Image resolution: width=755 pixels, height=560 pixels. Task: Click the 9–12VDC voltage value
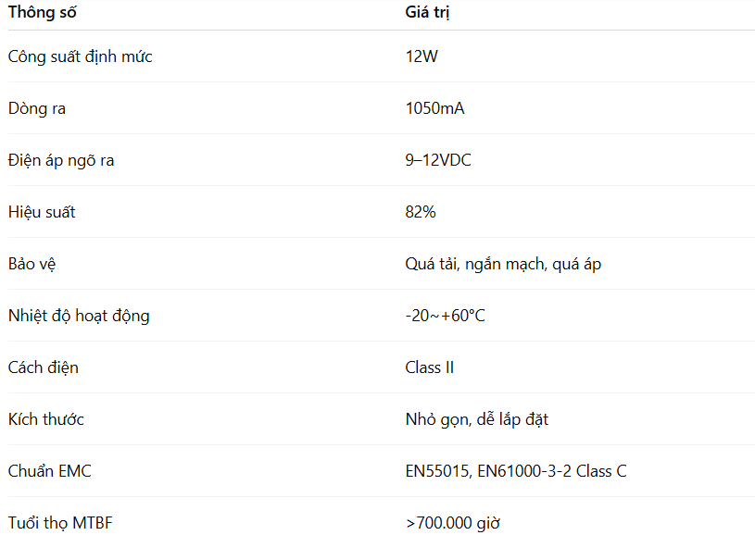(438, 160)
